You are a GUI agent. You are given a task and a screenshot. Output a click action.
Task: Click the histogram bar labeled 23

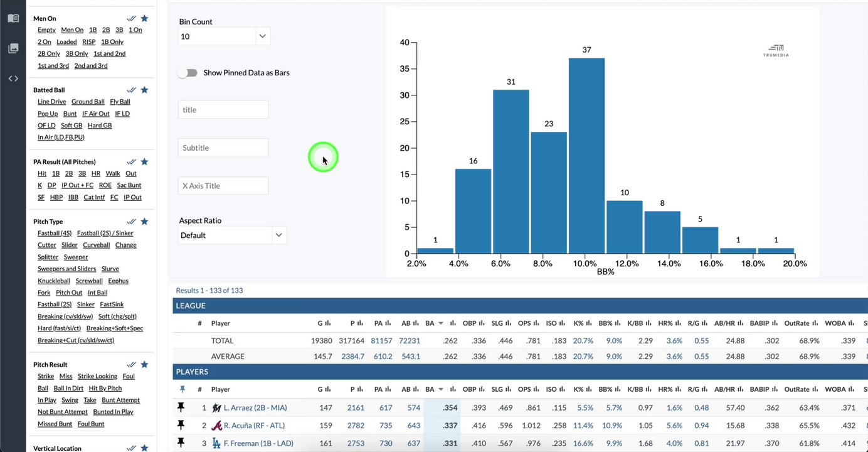[x=549, y=193]
